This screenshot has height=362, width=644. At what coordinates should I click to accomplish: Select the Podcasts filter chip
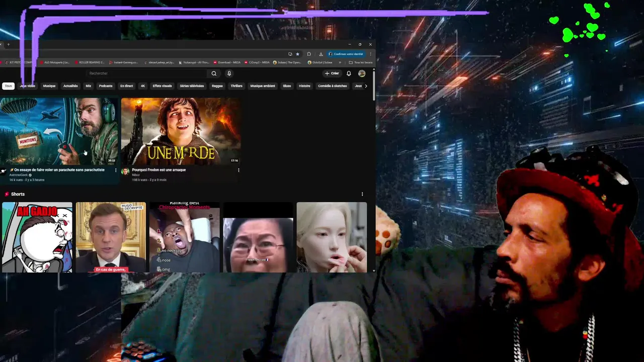pos(106,86)
